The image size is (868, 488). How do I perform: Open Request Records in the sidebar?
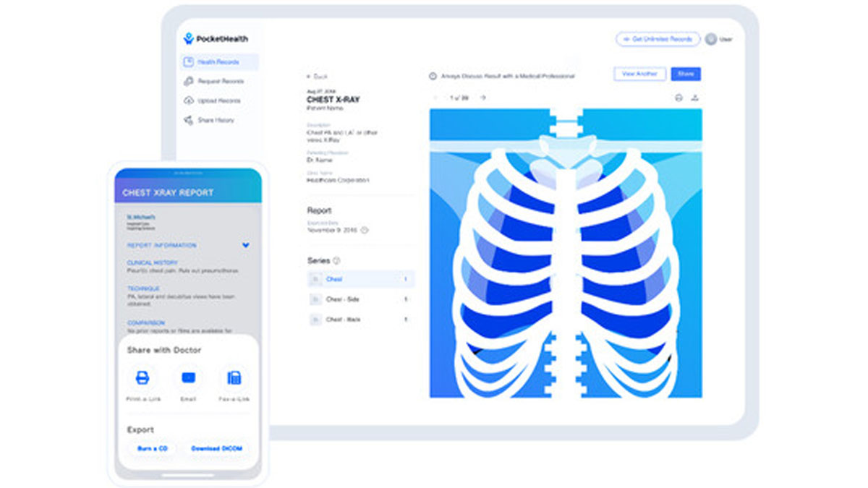coord(219,82)
